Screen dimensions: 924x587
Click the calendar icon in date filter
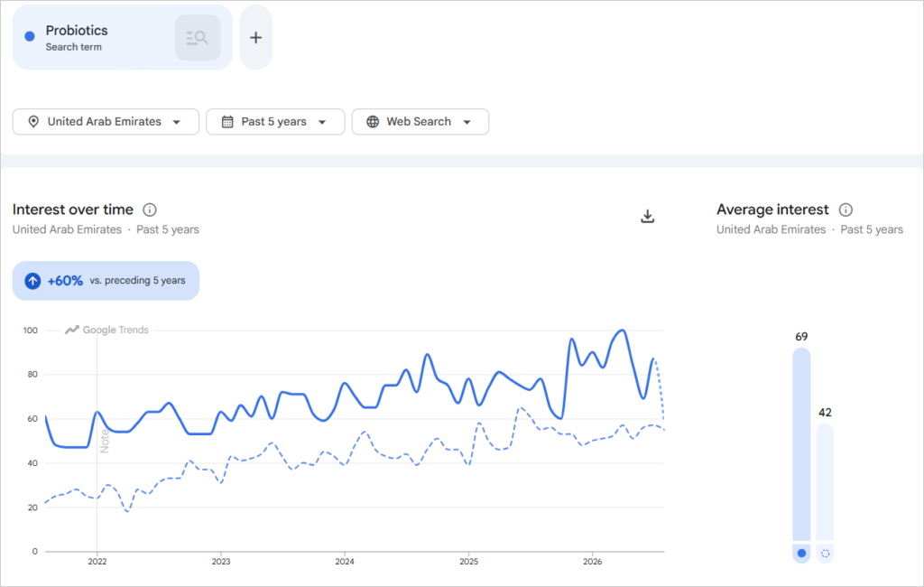click(x=227, y=122)
